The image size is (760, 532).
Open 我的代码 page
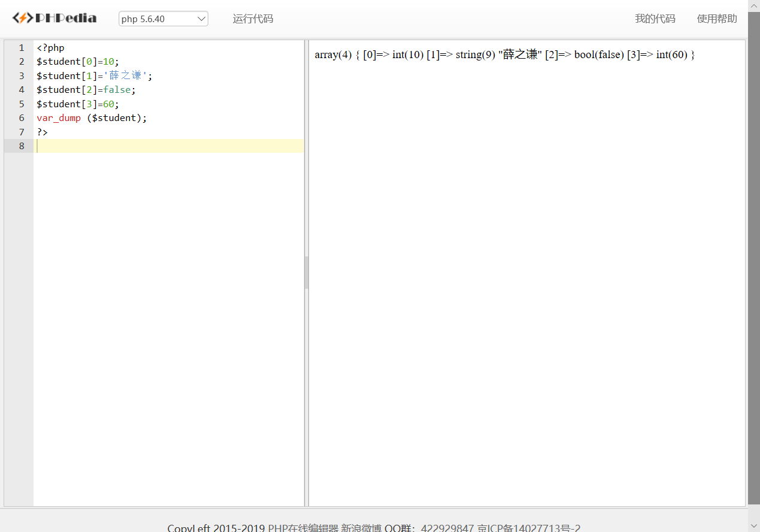coord(655,19)
